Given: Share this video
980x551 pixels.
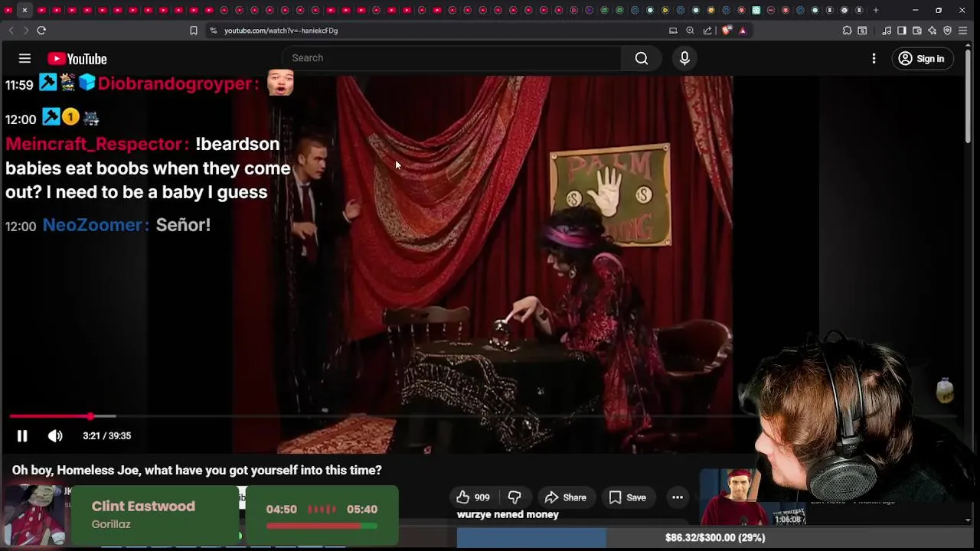Looking at the screenshot, I should point(565,497).
